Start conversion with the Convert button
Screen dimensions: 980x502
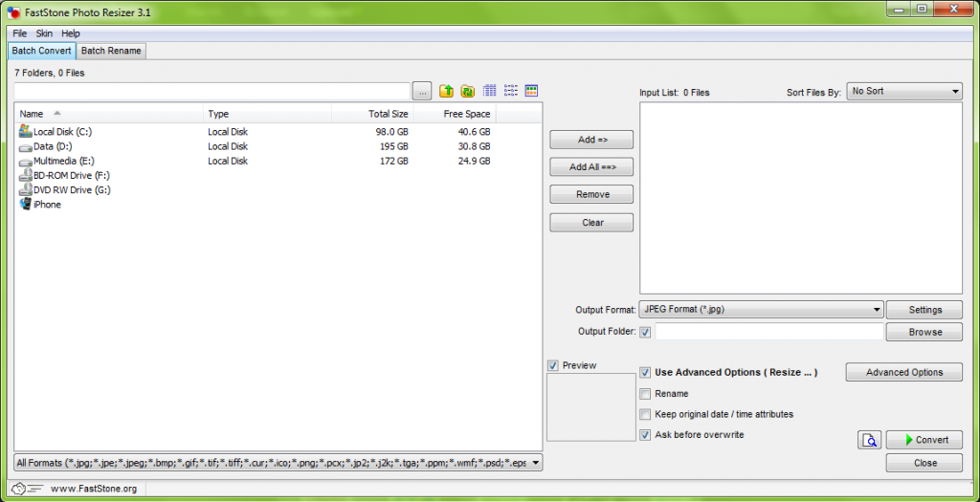tap(924, 440)
